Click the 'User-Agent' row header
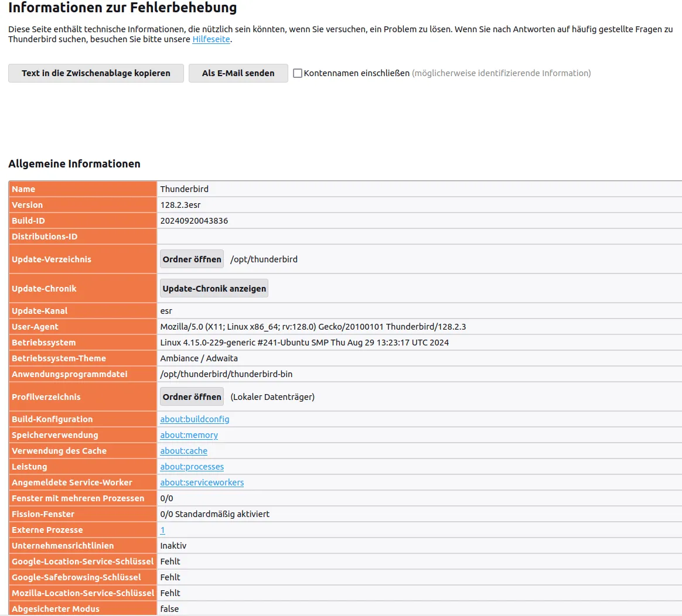Screen dimensions: 682x616 (83, 327)
